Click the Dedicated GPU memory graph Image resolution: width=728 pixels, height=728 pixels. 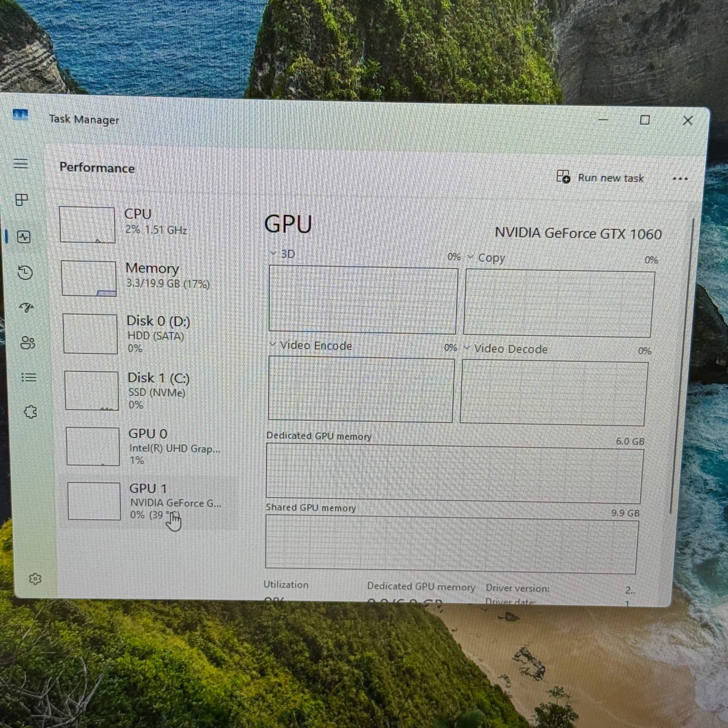coord(455,473)
